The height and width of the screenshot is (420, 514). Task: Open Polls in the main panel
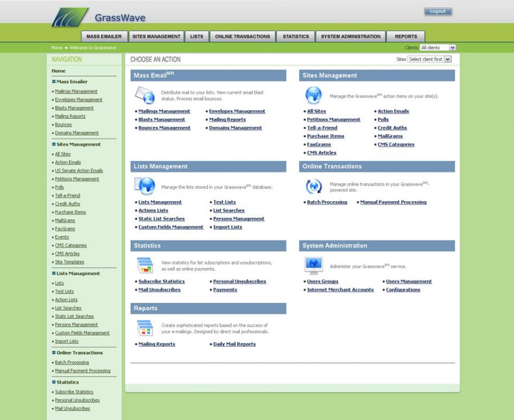point(383,119)
